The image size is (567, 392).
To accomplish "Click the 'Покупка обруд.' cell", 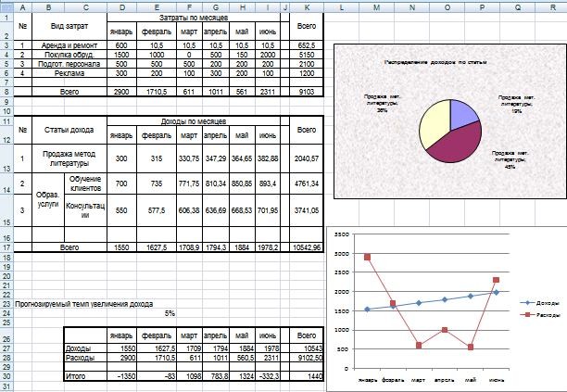I will 69,55.
